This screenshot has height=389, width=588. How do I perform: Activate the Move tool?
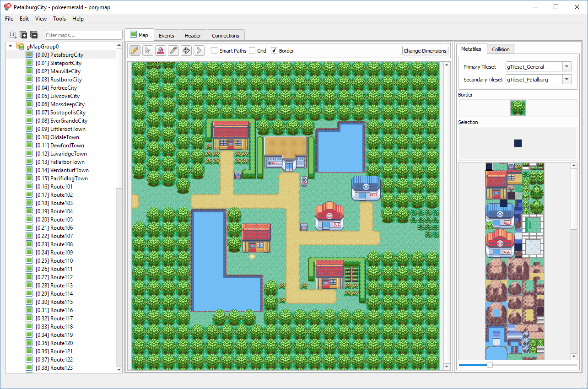click(186, 50)
